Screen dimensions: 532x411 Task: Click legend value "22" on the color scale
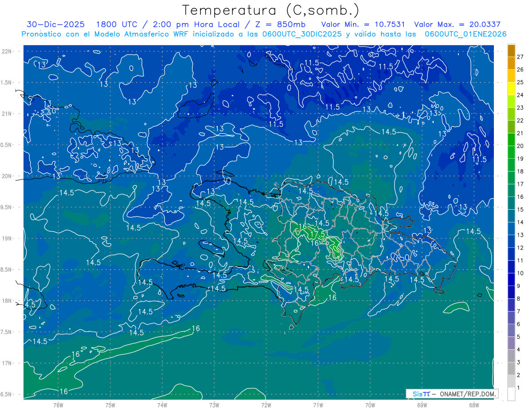pyautogui.click(x=520, y=121)
